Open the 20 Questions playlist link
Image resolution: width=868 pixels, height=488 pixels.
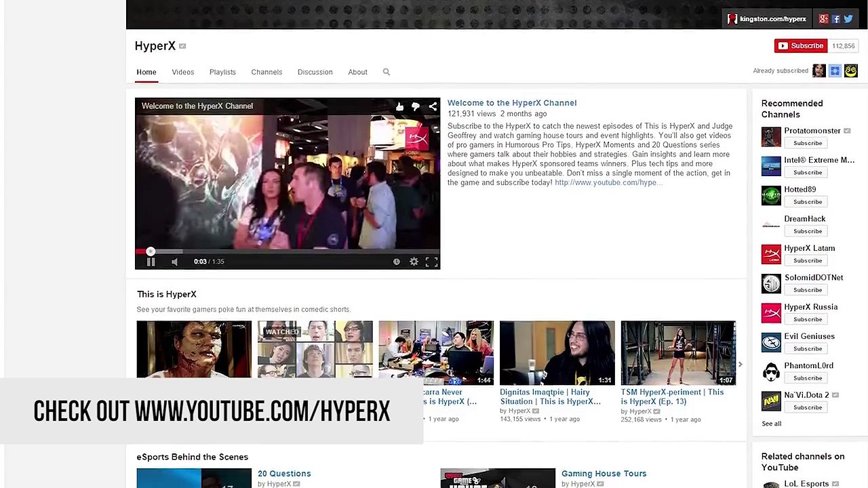(284, 474)
